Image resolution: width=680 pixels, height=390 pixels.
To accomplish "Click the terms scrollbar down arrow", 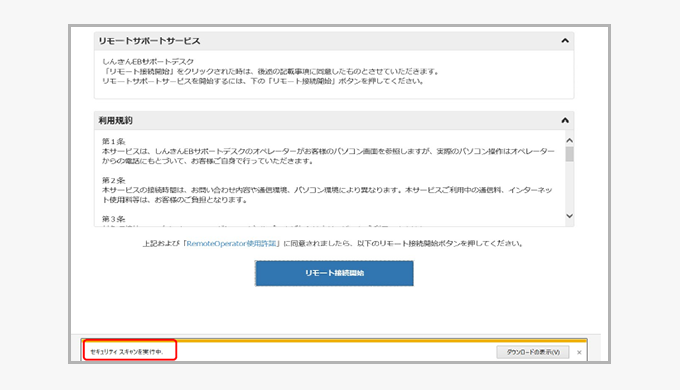I will [x=569, y=216].
